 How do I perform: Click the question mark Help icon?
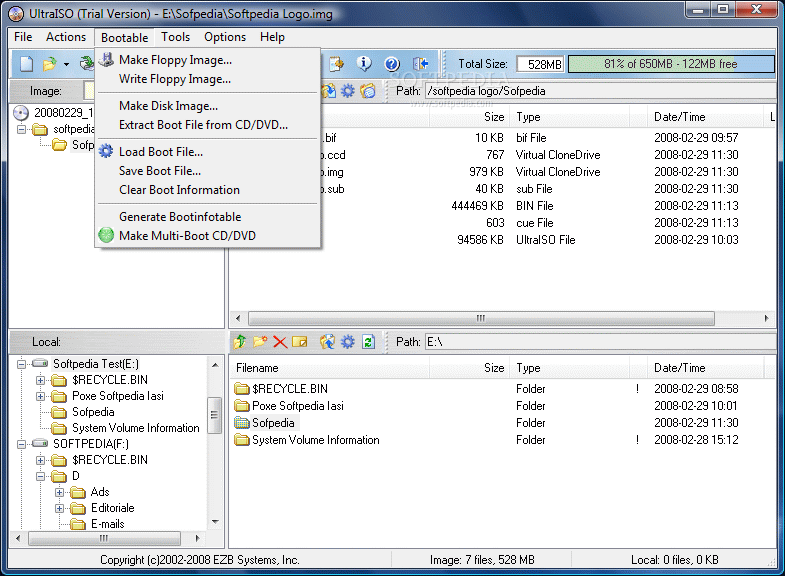(392, 64)
